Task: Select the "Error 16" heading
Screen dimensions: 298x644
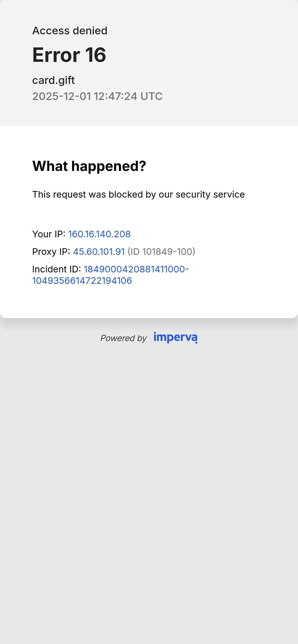Action: coord(69,55)
